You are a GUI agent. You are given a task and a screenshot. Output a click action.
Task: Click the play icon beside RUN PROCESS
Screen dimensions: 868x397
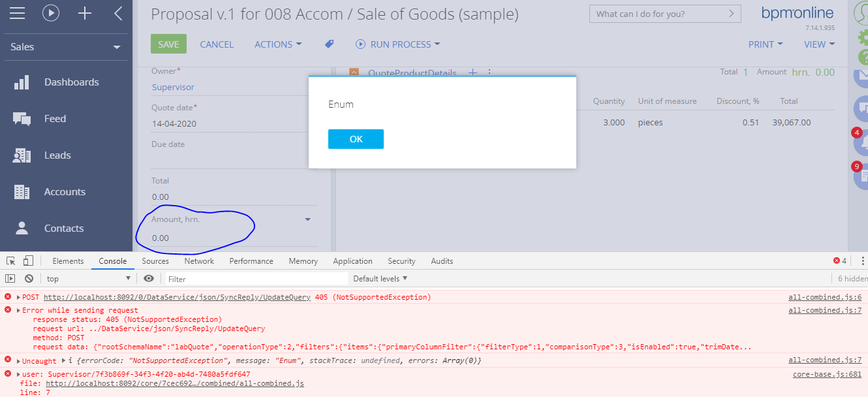360,44
